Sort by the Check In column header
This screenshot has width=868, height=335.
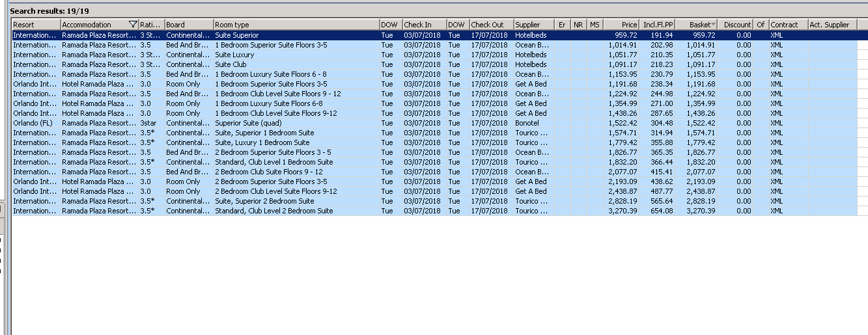[x=425, y=25]
